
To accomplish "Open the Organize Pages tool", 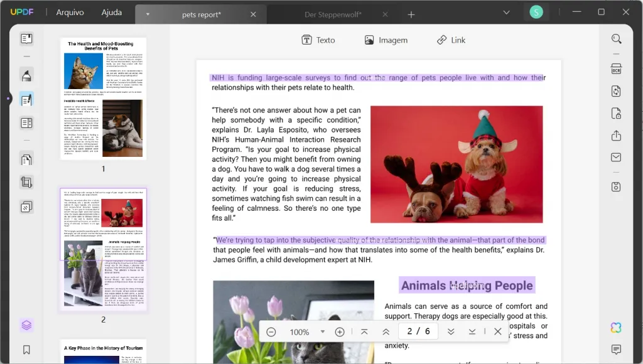I will tap(26, 122).
